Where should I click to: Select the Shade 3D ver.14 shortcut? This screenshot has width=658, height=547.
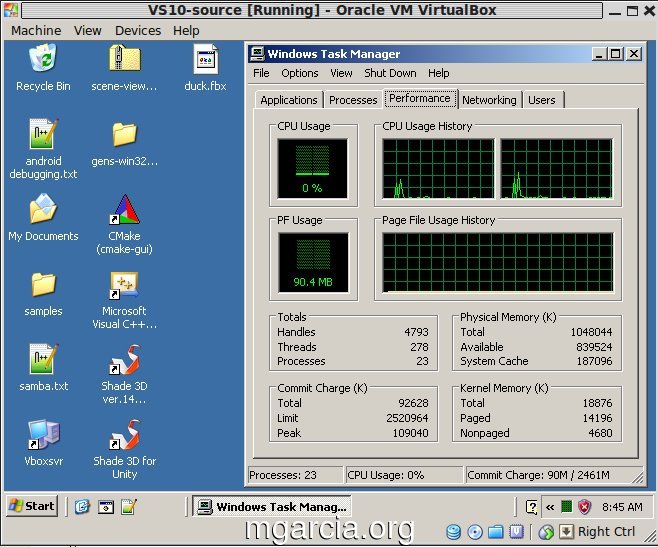click(x=125, y=359)
